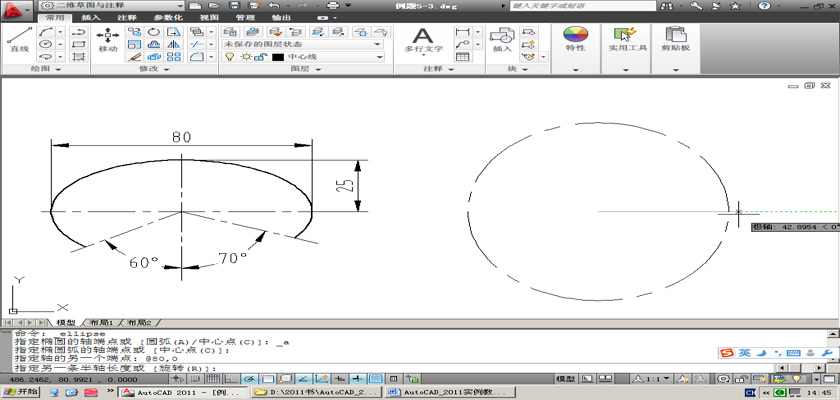
Task: Click the black layer color swatch
Action: point(278,57)
